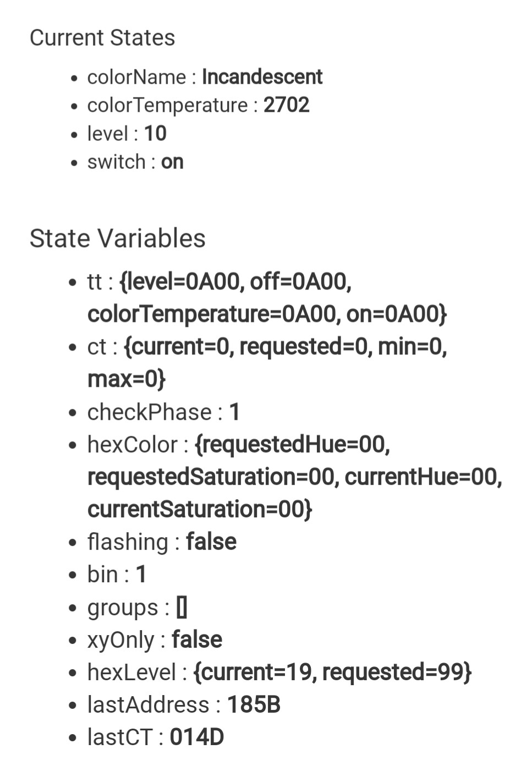The height and width of the screenshot is (782, 532).
Task: Click the colorName Incandescent value
Action: pos(262,77)
